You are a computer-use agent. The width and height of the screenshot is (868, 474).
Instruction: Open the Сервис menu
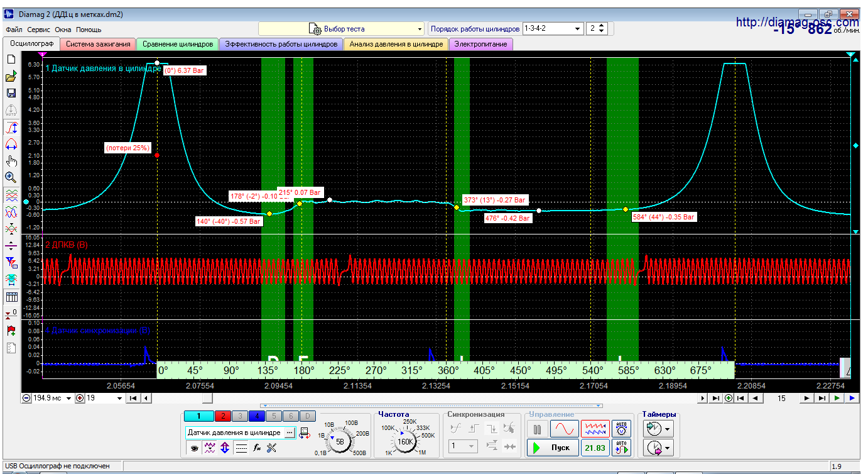pyautogui.click(x=39, y=30)
